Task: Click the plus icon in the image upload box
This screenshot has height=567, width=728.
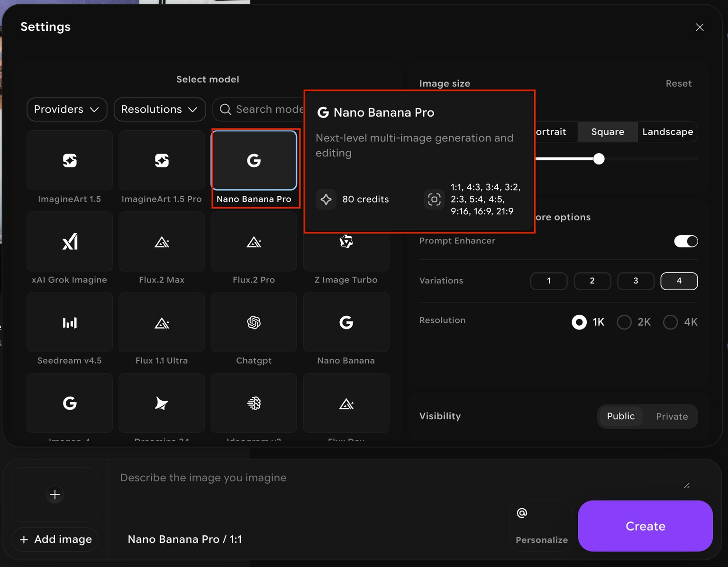Action: coord(55,494)
